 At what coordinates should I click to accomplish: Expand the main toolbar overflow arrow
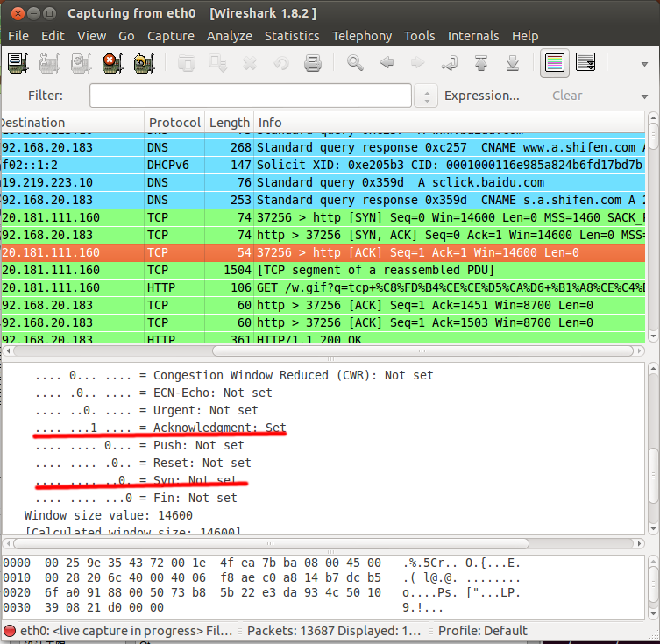point(644,64)
